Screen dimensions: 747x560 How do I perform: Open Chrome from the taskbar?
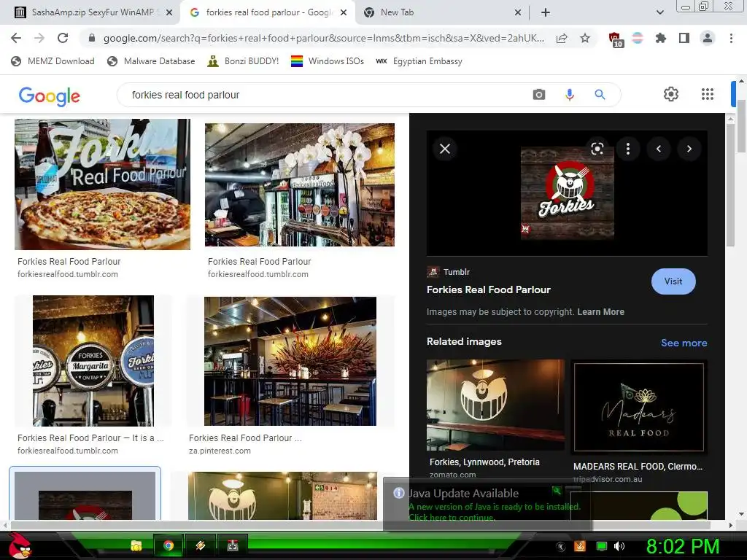(x=169, y=545)
